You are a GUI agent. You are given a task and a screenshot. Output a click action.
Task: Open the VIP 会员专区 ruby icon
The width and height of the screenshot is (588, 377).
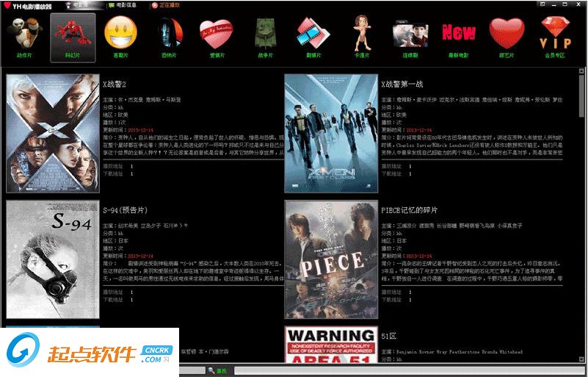(555, 37)
